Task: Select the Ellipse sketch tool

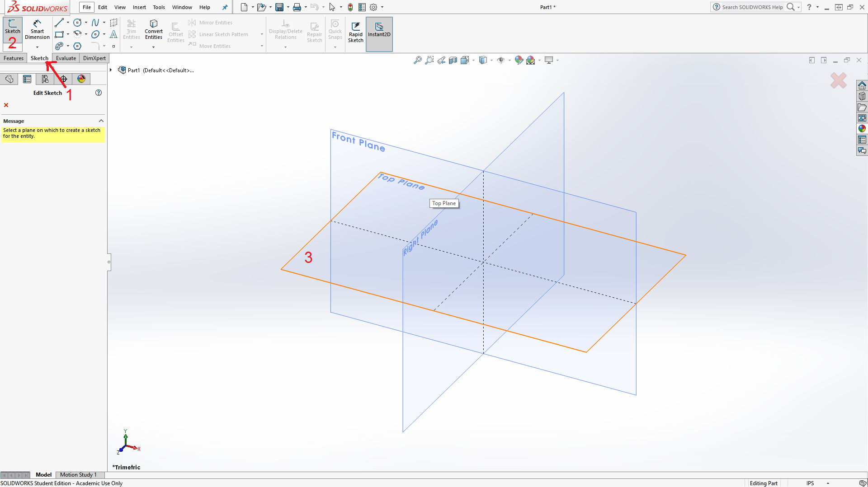Action: coord(95,34)
